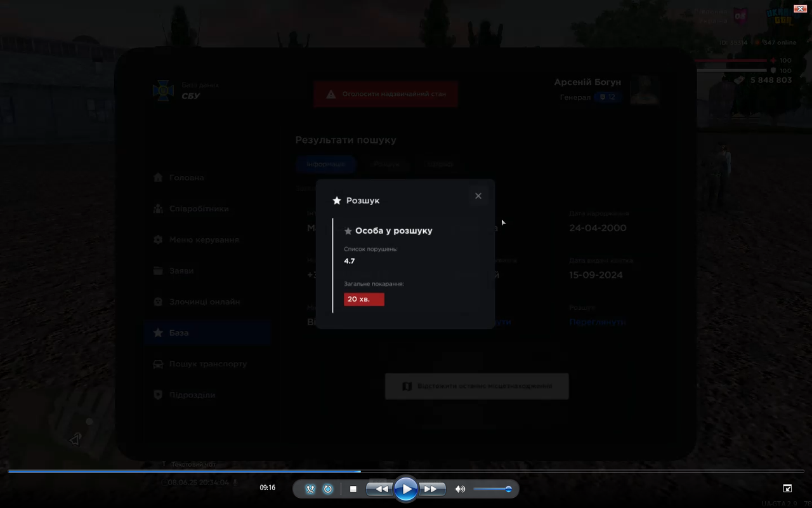Click birth date 24-04-2000

click(x=598, y=228)
